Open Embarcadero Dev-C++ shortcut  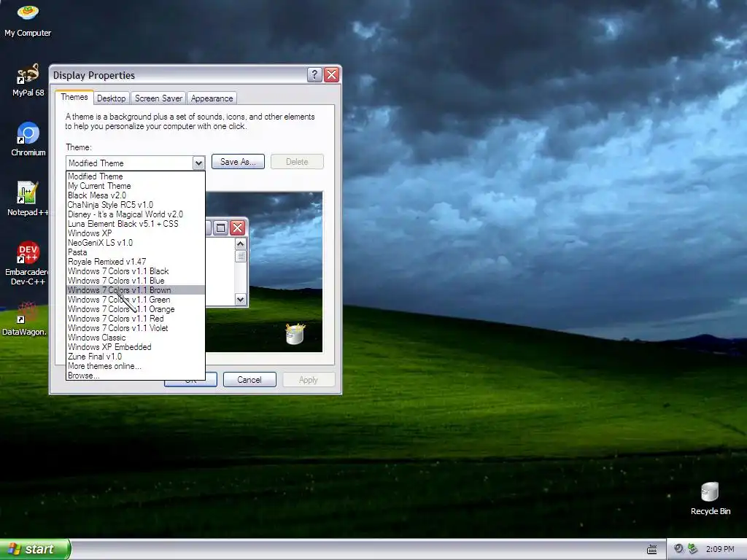tap(28, 262)
